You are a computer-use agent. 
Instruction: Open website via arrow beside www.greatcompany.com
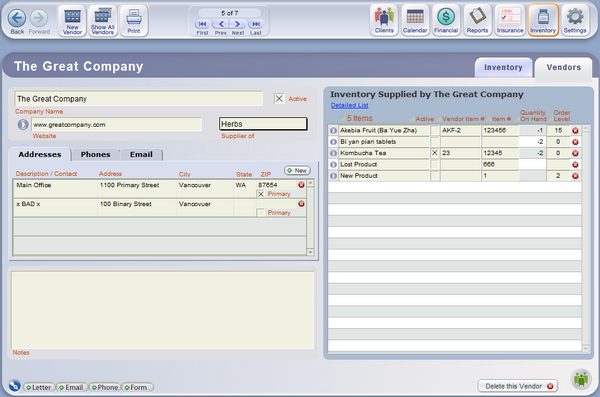23,124
